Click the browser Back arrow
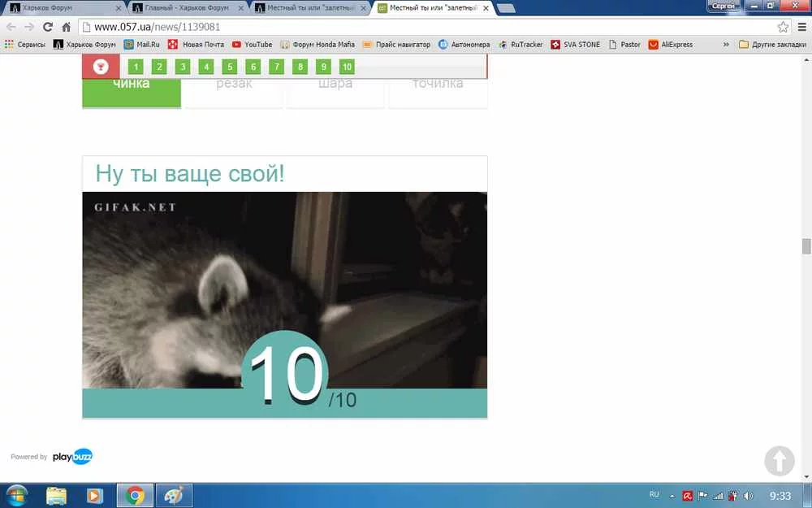 tap(11, 27)
